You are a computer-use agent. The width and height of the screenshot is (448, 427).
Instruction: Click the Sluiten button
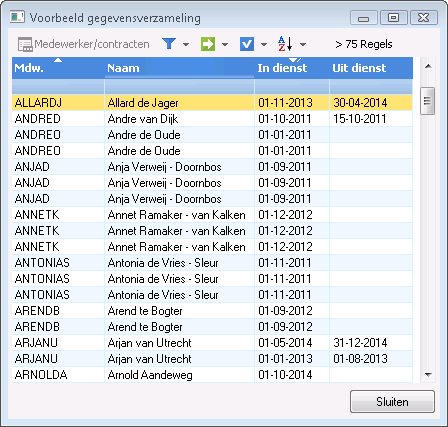pos(392,402)
